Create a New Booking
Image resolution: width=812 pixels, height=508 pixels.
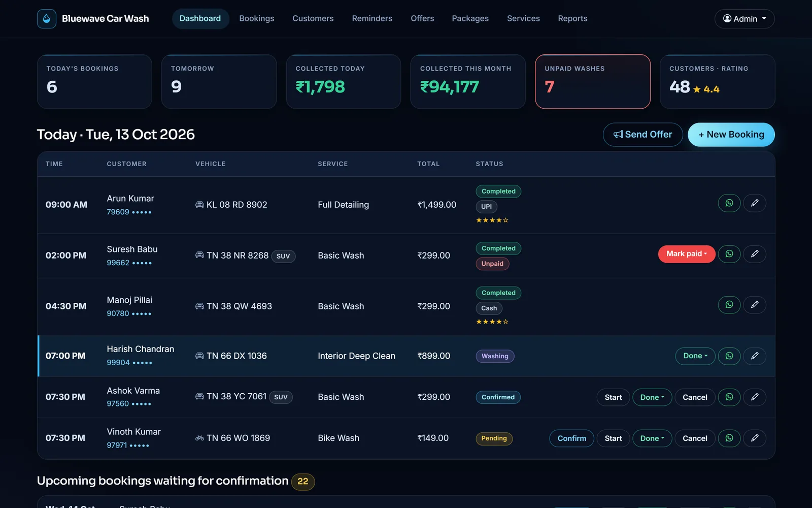[731, 135]
